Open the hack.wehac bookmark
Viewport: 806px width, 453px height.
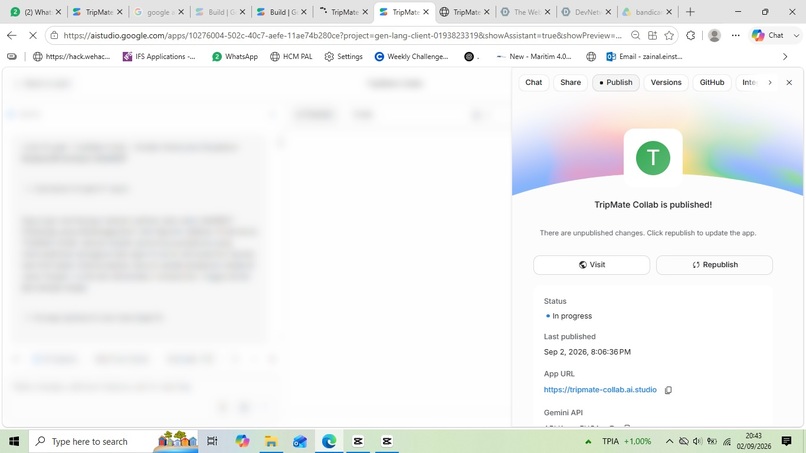pos(71,57)
